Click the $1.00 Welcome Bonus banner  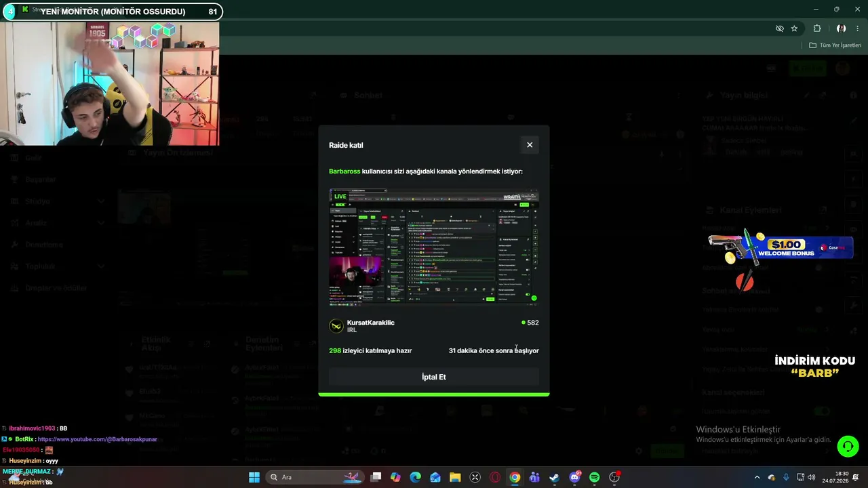780,248
